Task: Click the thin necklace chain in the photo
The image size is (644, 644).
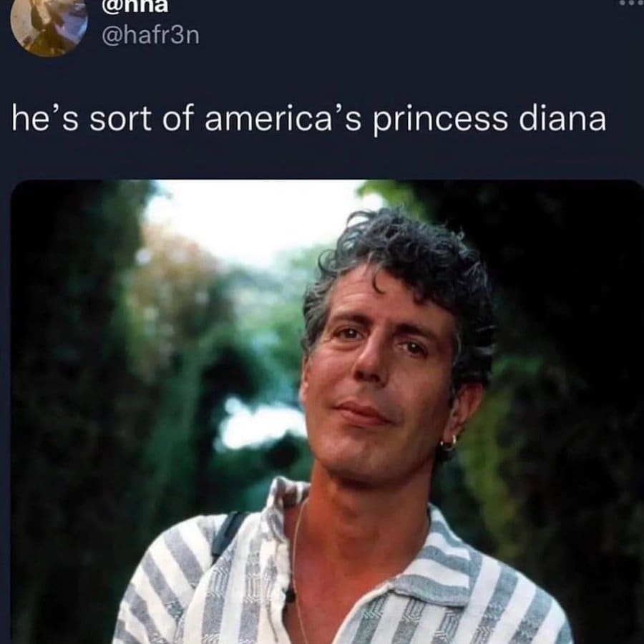Action: point(296,567)
